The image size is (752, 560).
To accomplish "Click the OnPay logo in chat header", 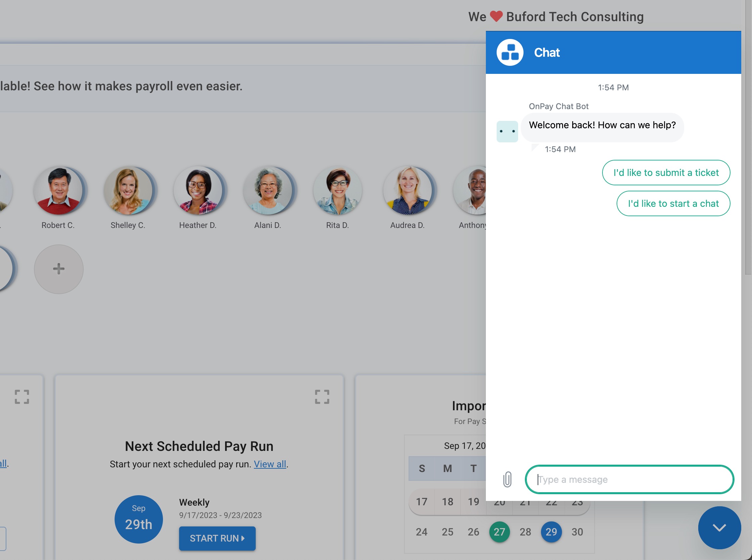I will click(x=510, y=53).
